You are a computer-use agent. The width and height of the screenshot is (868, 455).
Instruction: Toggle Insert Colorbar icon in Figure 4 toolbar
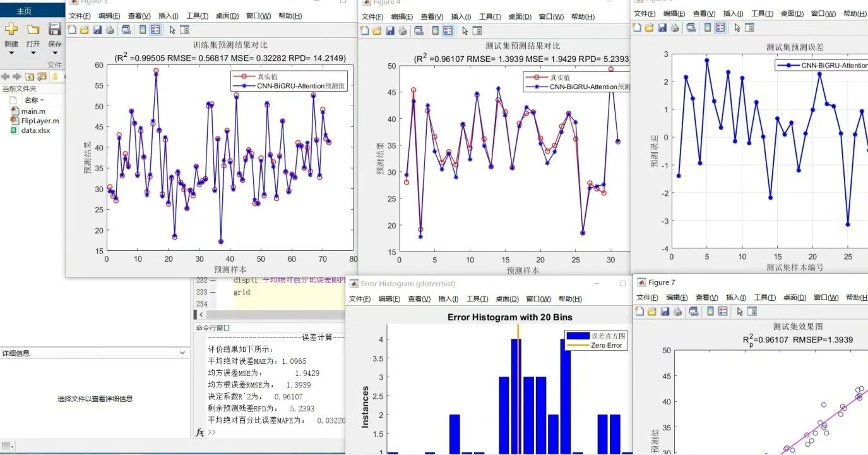436,30
